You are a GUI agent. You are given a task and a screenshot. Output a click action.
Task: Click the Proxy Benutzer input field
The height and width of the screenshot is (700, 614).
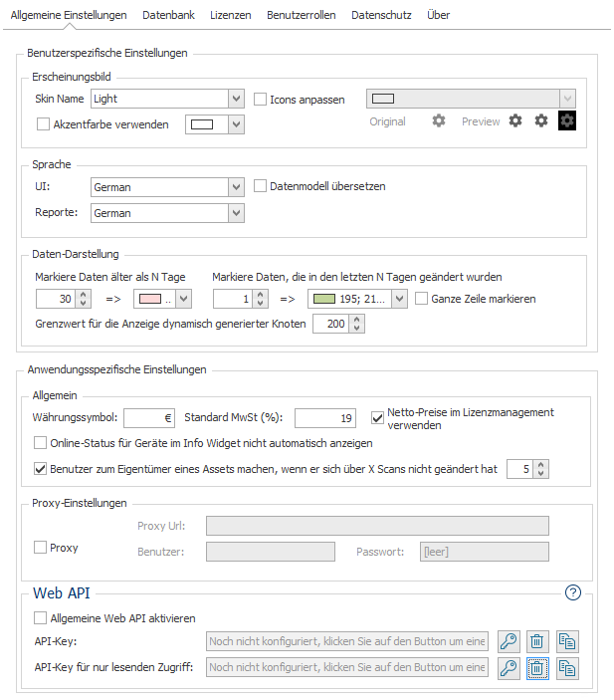tap(271, 552)
